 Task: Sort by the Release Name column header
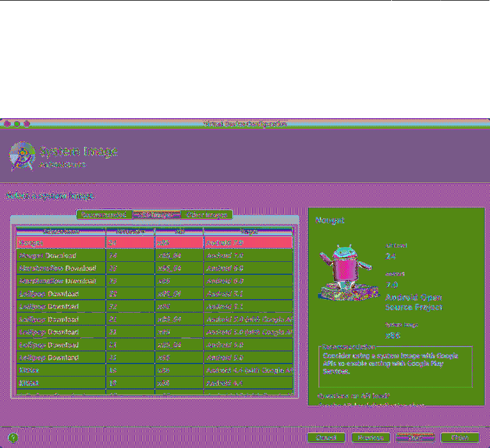click(x=61, y=232)
